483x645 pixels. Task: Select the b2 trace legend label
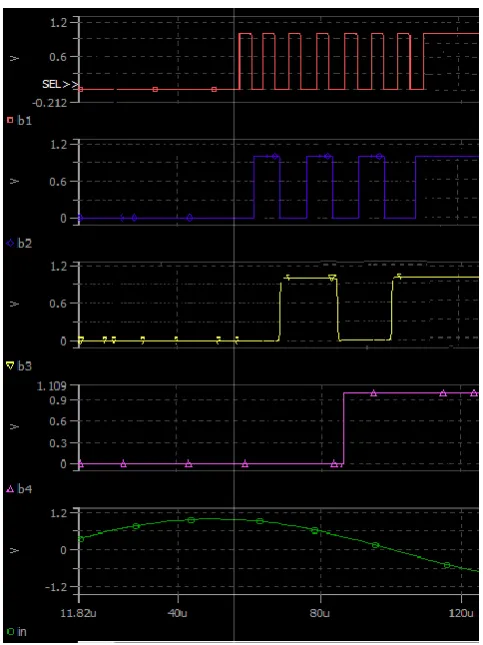25,244
